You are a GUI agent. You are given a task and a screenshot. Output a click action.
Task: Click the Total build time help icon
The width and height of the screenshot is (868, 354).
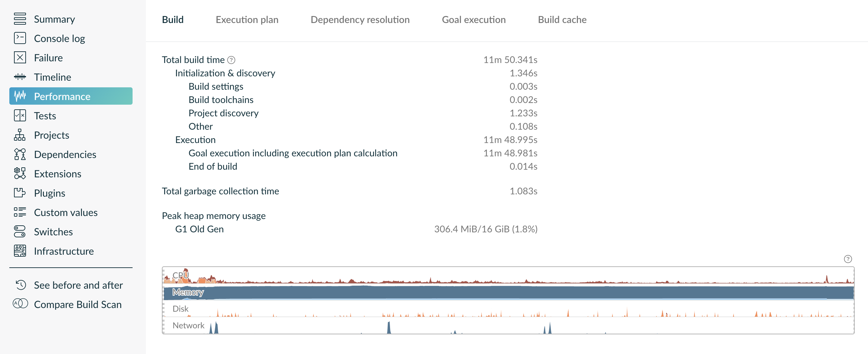tap(231, 60)
